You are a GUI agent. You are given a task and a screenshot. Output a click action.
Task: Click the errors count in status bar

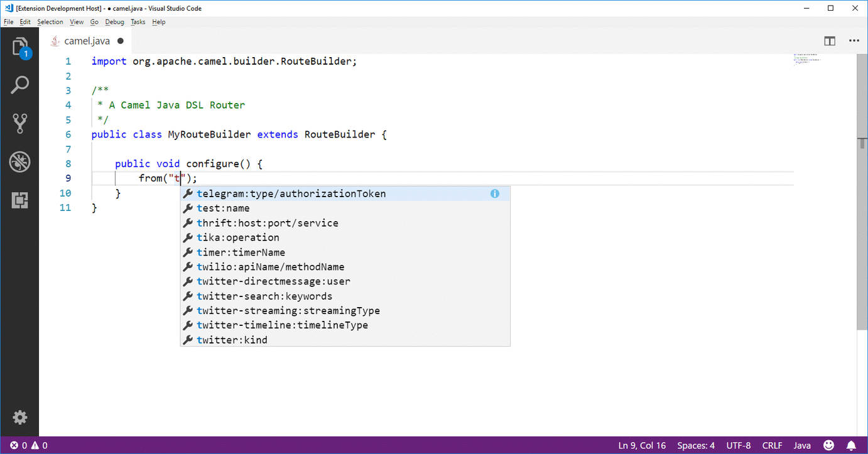pos(19,445)
